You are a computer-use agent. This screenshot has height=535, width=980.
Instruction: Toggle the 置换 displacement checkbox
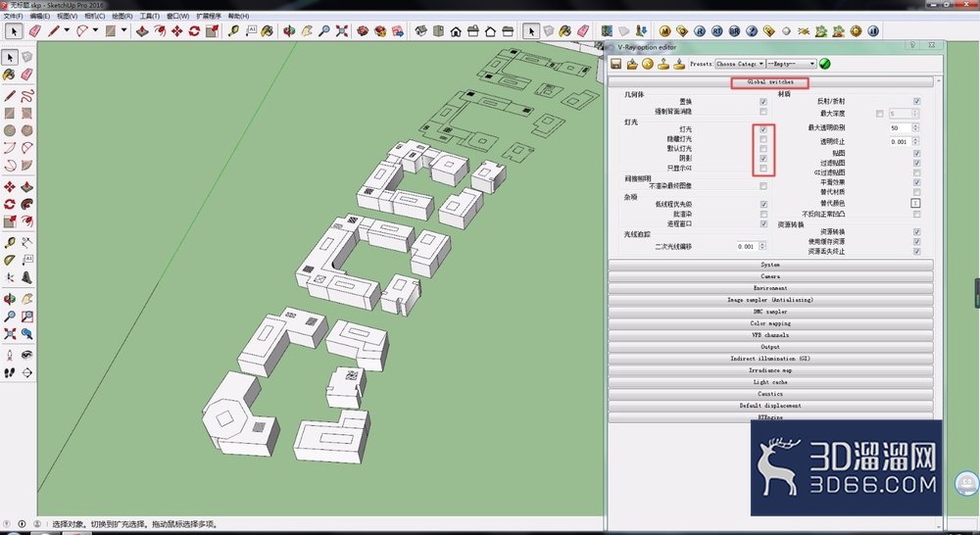click(763, 101)
